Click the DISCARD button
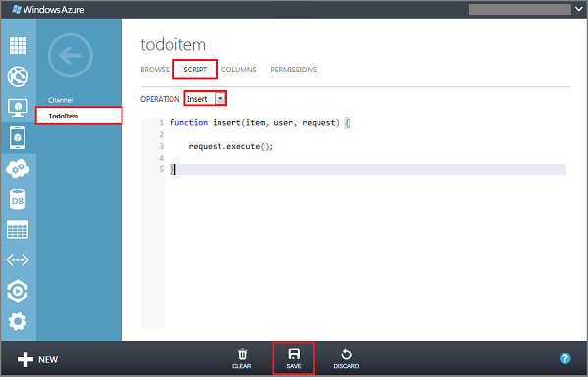 pos(346,358)
